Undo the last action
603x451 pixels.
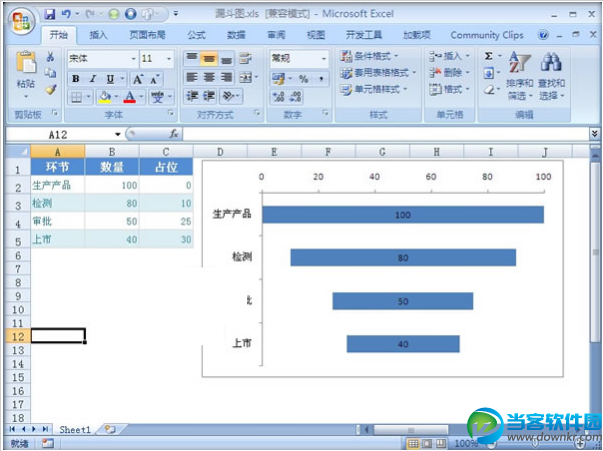point(66,14)
